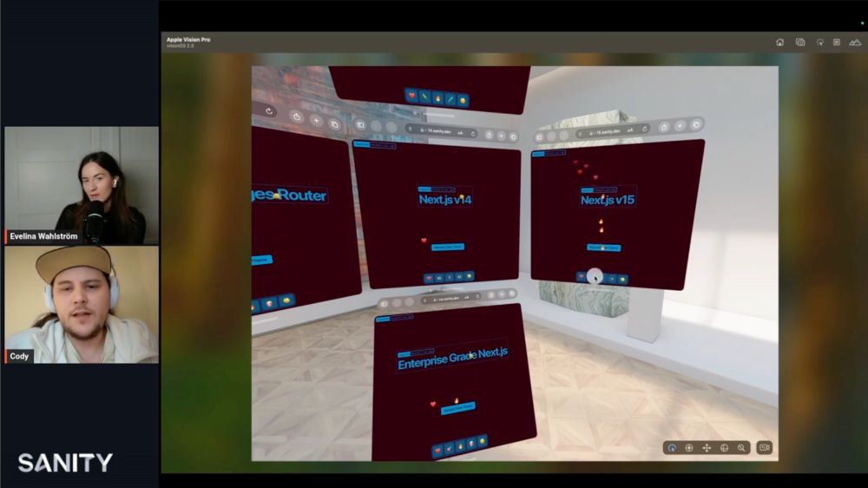Click Cody video thumbnail
The image size is (868, 488).
[x=82, y=305]
